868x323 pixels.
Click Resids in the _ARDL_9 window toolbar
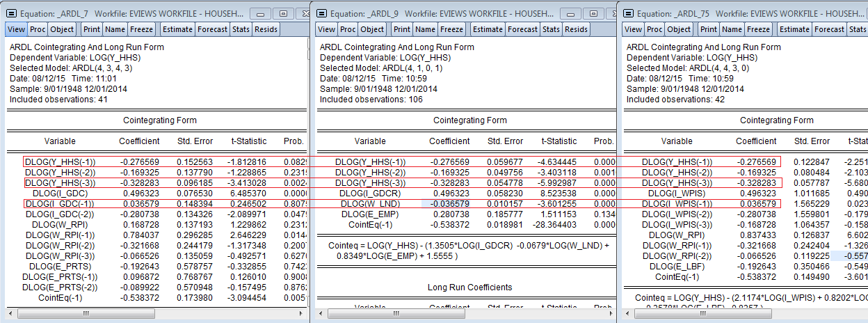point(576,29)
